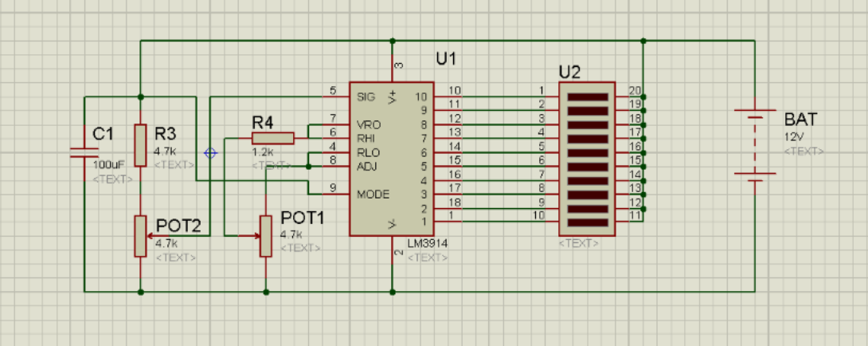Click the 'MODE' pin name on U1
Image resolution: width=868 pixels, height=346 pixels.
click(373, 195)
